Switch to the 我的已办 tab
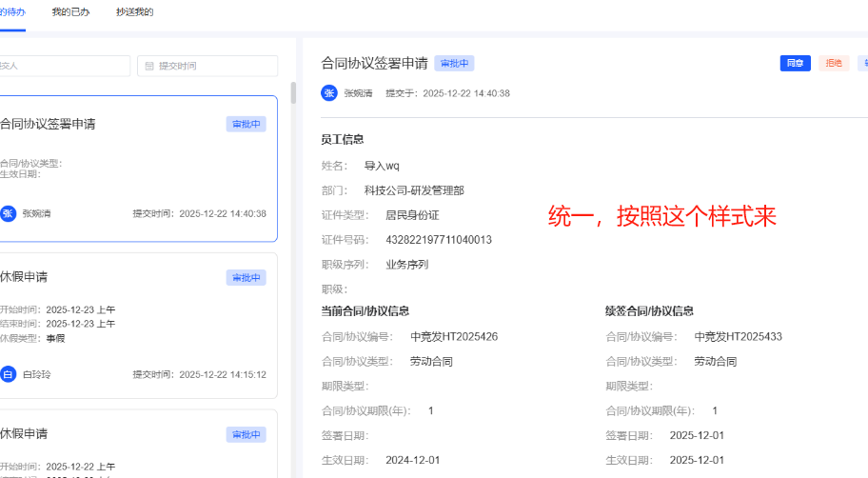The width and height of the screenshot is (868, 478). coord(70,12)
